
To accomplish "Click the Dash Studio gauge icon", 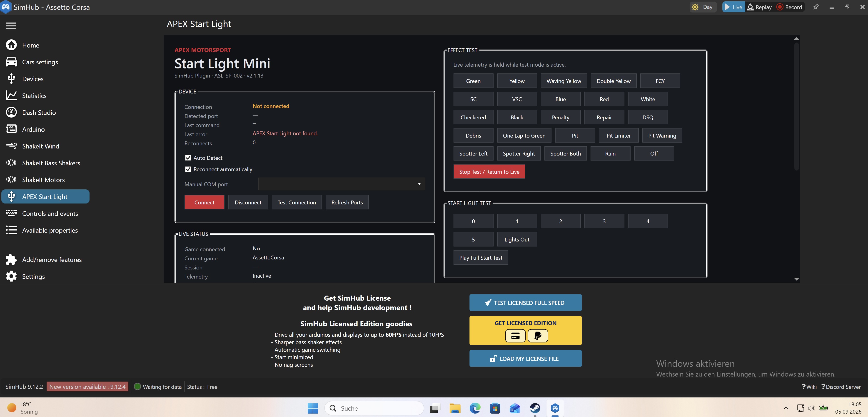I will click(x=11, y=112).
